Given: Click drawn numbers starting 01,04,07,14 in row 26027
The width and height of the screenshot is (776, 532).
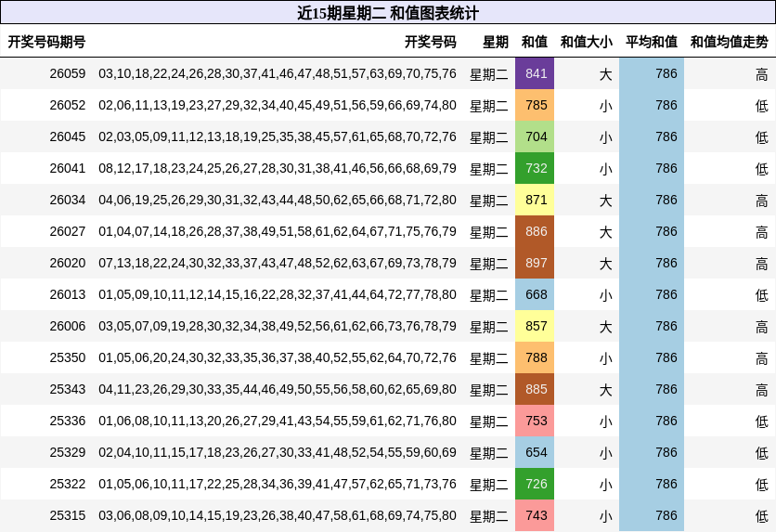Looking at the screenshot, I should (x=278, y=231).
